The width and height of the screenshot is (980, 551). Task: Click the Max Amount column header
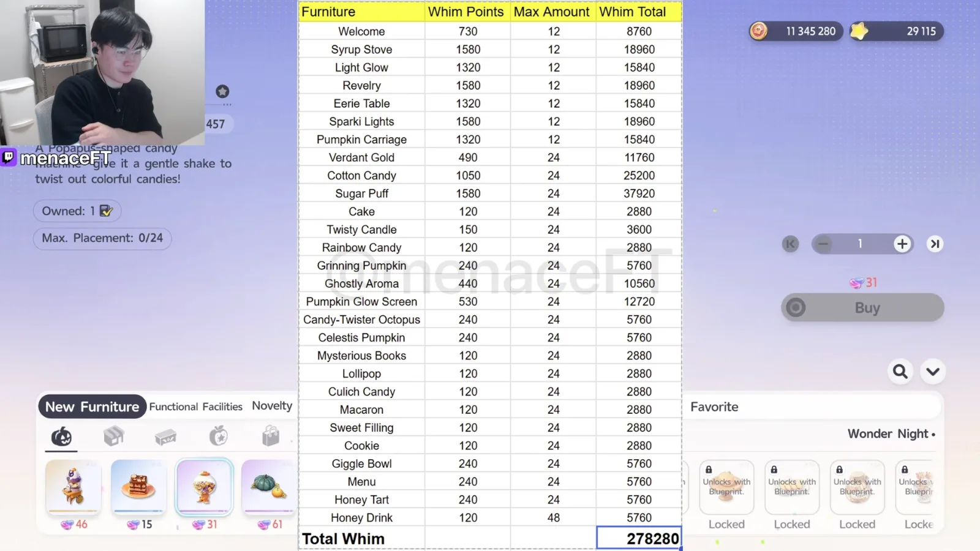tap(553, 12)
